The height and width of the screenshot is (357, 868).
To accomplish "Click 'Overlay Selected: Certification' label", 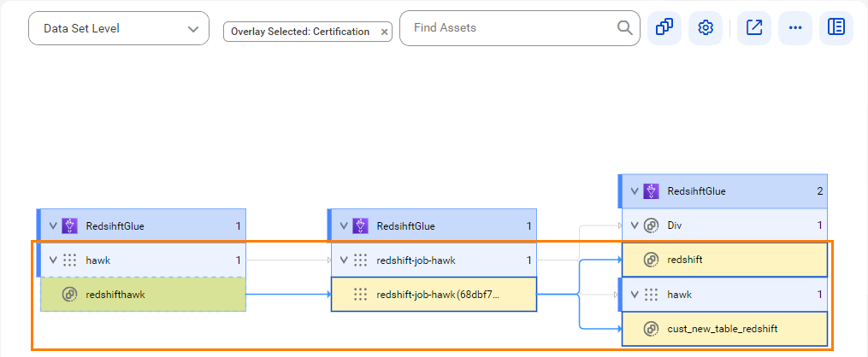I will point(300,32).
